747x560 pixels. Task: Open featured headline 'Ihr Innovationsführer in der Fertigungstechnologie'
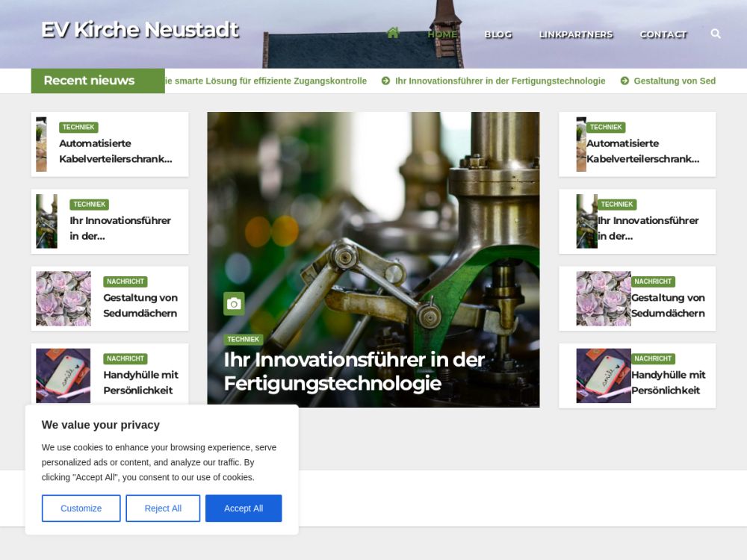[x=354, y=371]
